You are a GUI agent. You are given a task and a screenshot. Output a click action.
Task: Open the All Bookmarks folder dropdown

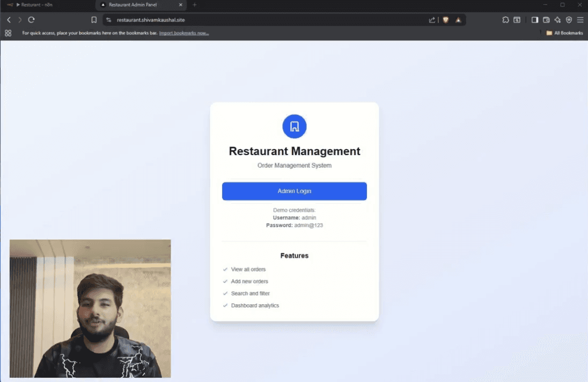pyautogui.click(x=562, y=33)
